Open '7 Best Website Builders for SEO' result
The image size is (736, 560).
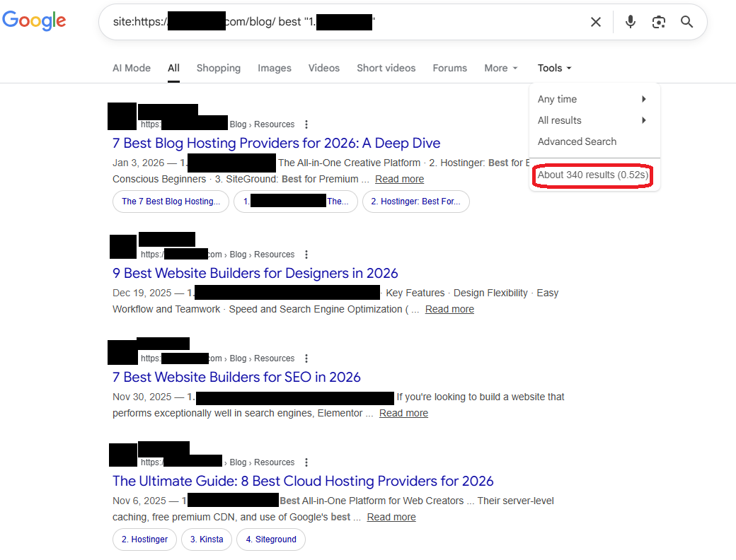pos(236,378)
